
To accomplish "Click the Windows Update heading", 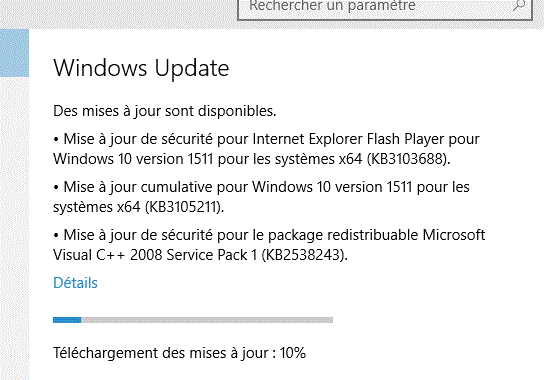I will (141, 68).
